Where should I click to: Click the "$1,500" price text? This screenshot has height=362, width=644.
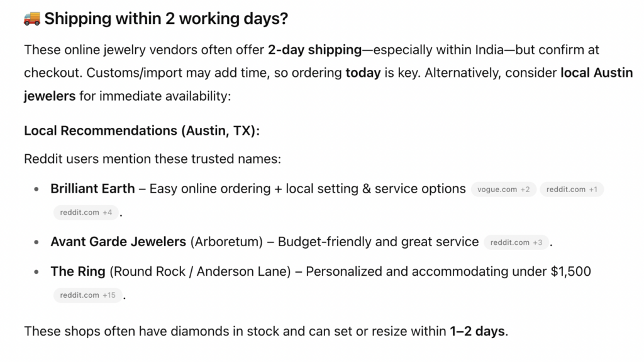[x=570, y=271]
